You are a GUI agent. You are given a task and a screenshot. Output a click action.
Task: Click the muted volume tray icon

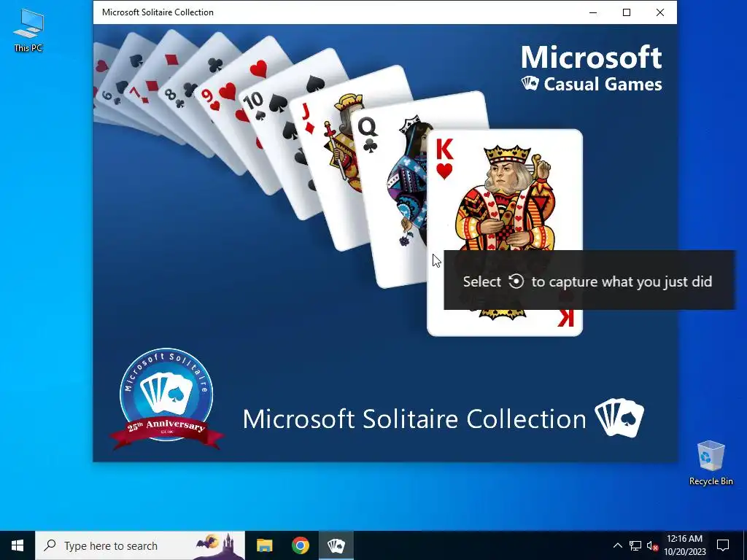point(652,545)
